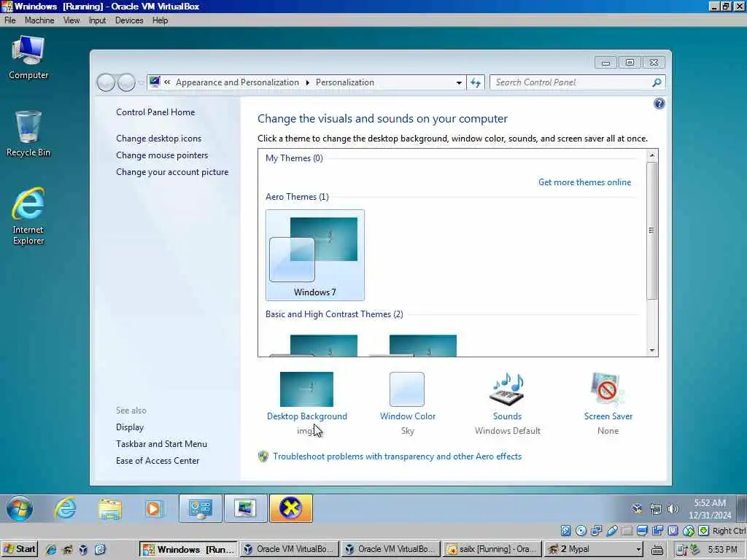Open Window Color Sky swatch
This screenshot has width=747, height=560.
tap(407, 389)
